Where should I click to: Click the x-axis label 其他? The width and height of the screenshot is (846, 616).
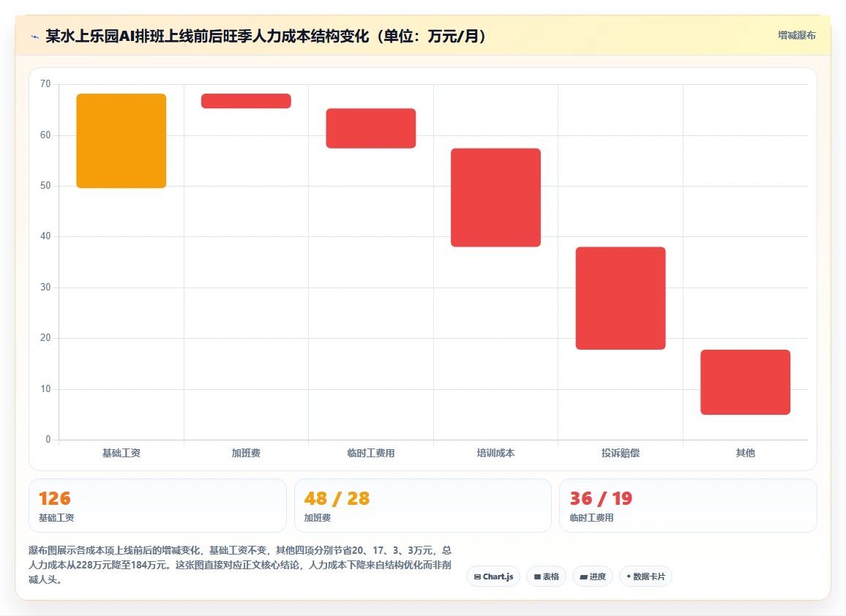[x=746, y=453]
